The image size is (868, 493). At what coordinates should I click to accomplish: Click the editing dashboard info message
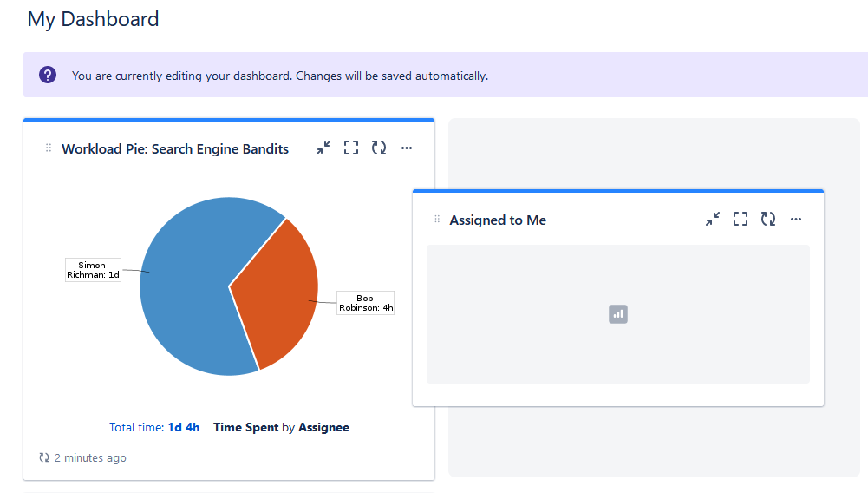[x=280, y=76]
